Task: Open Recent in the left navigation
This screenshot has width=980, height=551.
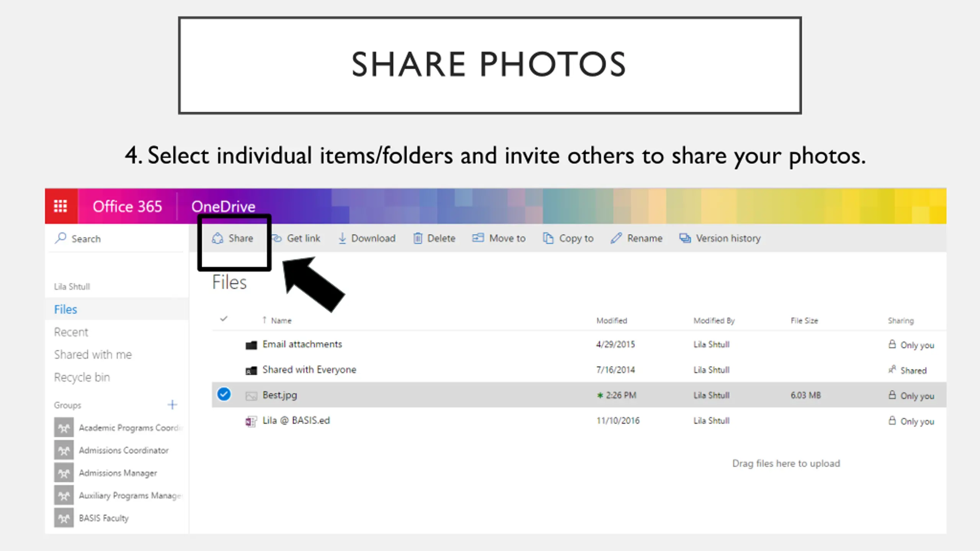Action: (x=71, y=332)
